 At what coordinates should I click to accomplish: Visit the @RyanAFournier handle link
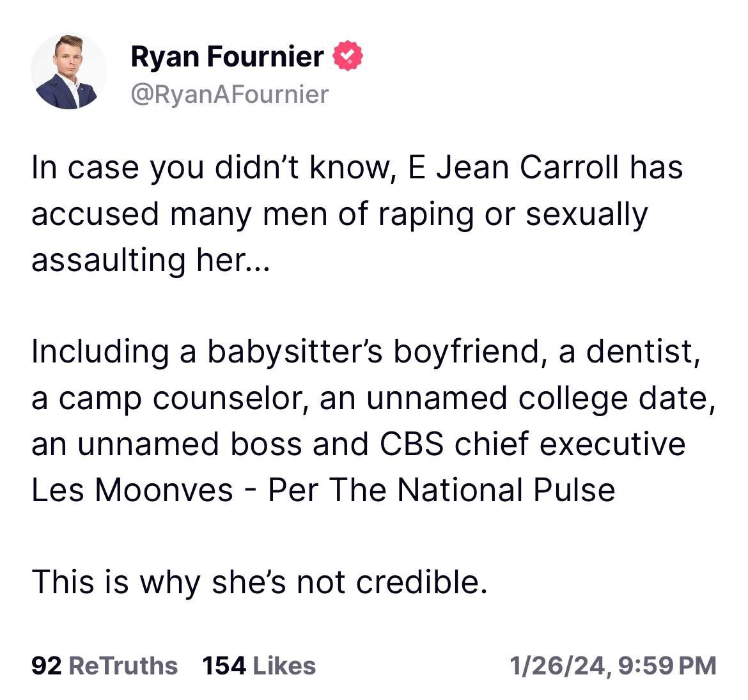[230, 94]
